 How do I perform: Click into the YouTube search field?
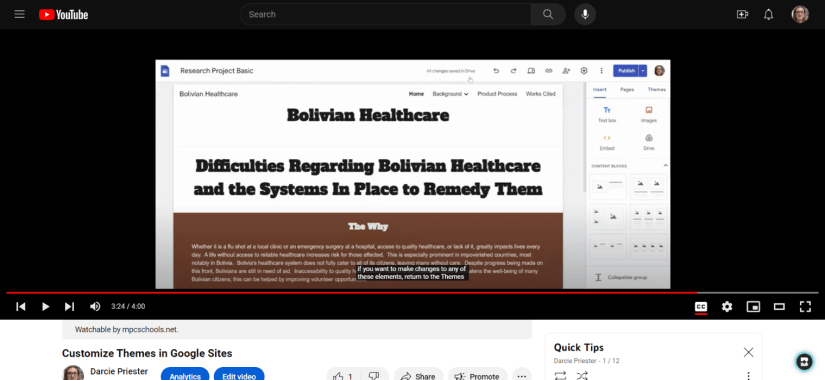click(385, 14)
